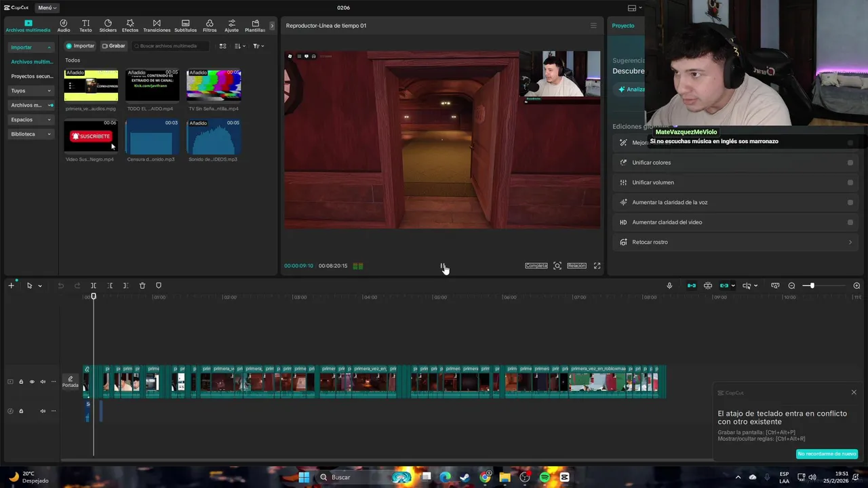The image size is (868, 488).
Task: Open the Menú dropdown
Action: click(x=47, y=7)
